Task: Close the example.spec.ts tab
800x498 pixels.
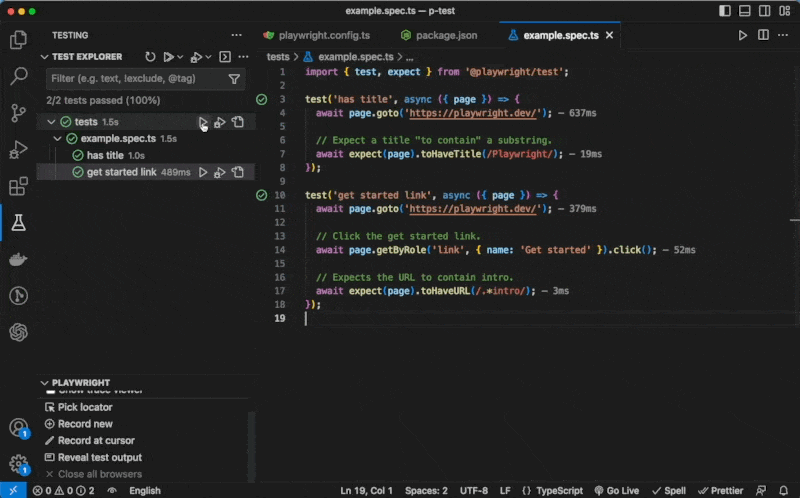Action: pyautogui.click(x=609, y=35)
